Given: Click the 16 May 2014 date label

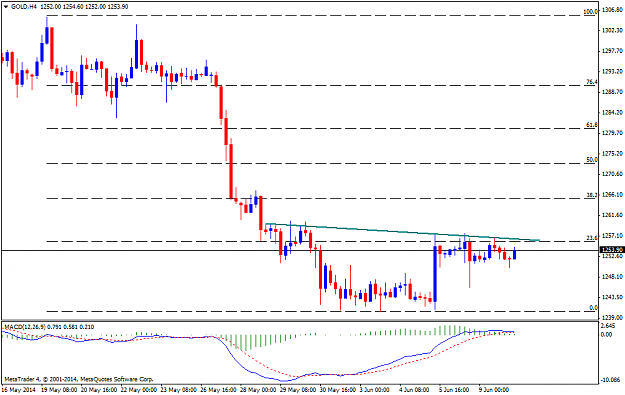Looking at the screenshot, I should [19, 389].
